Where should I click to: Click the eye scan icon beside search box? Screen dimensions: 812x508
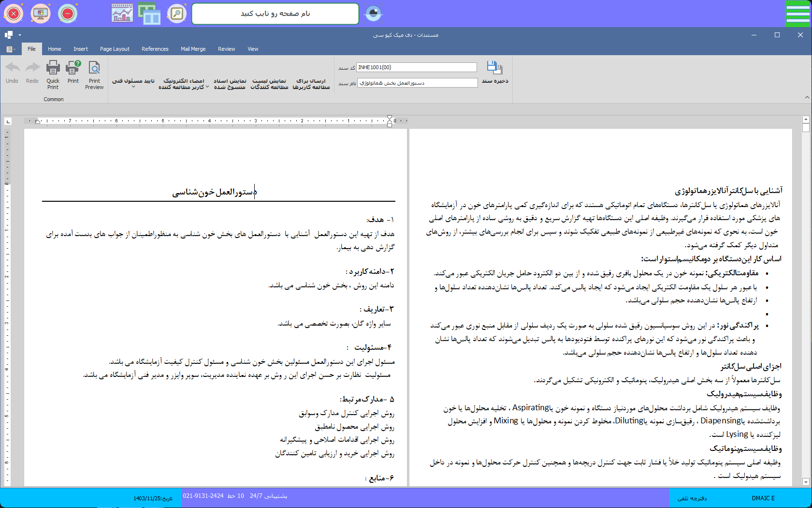click(373, 14)
